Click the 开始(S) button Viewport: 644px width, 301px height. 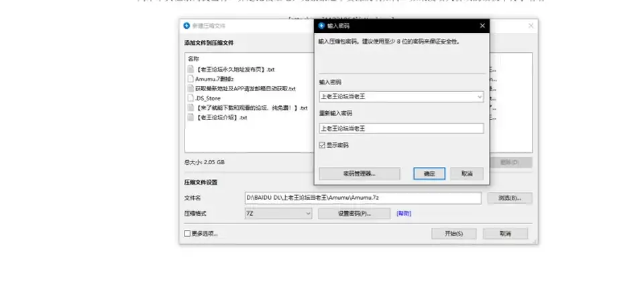[454, 234]
